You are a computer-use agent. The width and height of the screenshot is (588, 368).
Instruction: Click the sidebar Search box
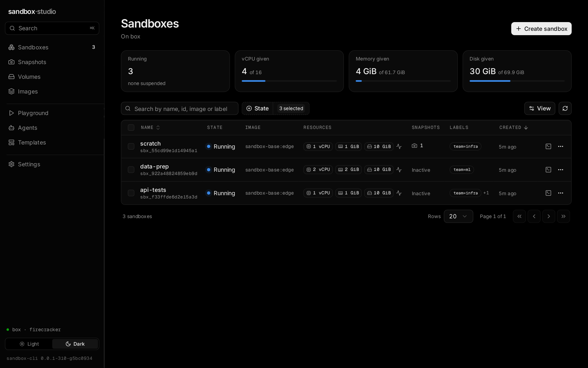(x=52, y=28)
